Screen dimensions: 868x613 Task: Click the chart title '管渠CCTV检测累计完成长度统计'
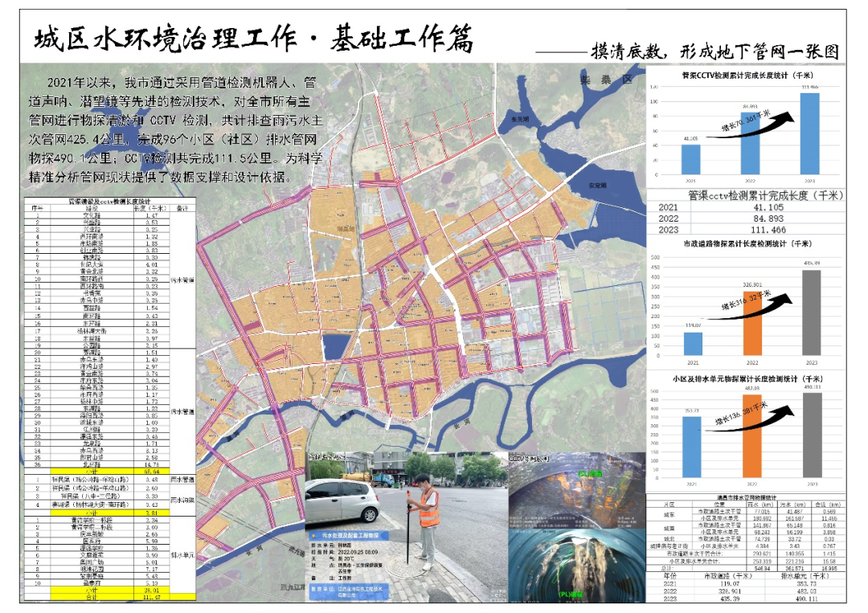click(747, 76)
